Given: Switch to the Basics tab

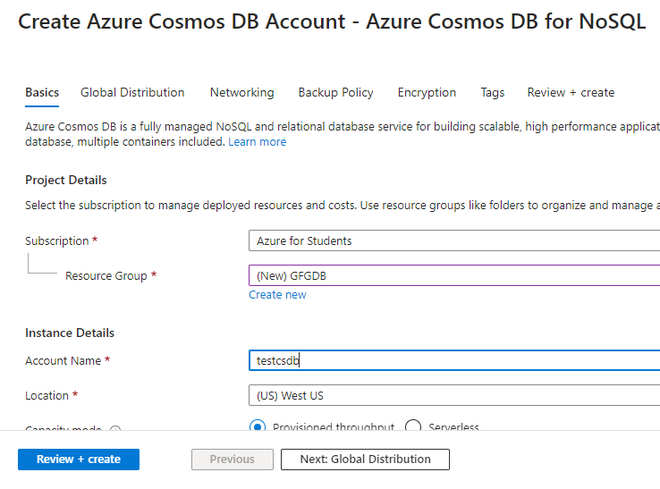Looking at the screenshot, I should tap(42, 92).
